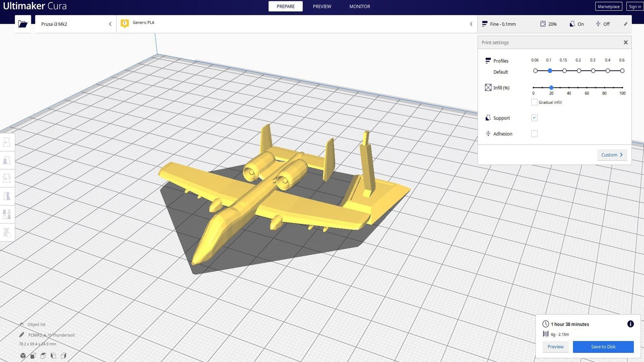
Task: Switch to left side view icon
Action: point(53,356)
